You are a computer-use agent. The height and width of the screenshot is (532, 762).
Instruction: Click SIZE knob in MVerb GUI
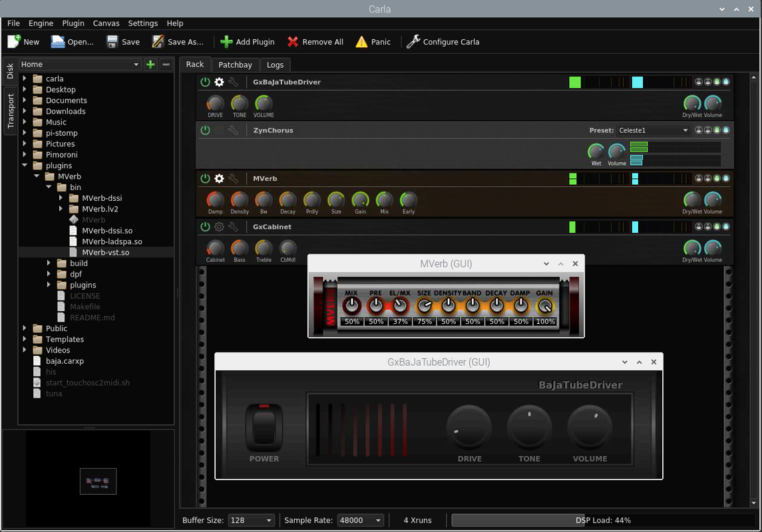[424, 306]
